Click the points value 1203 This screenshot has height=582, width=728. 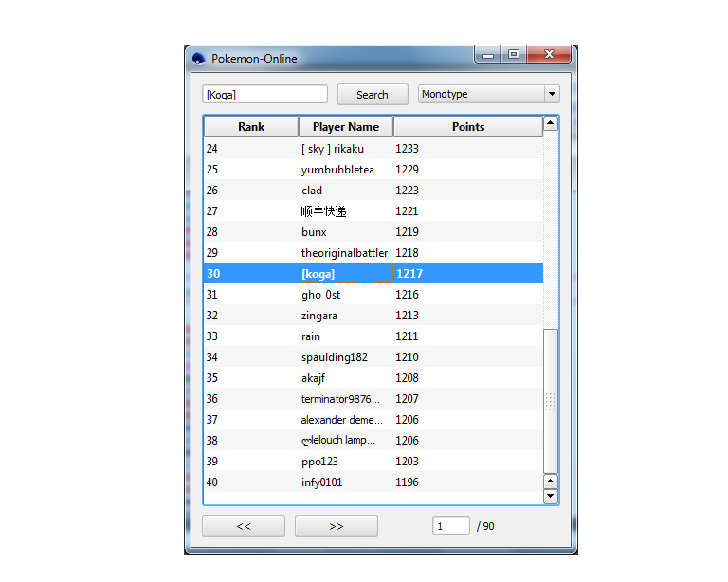(x=407, y=462)
